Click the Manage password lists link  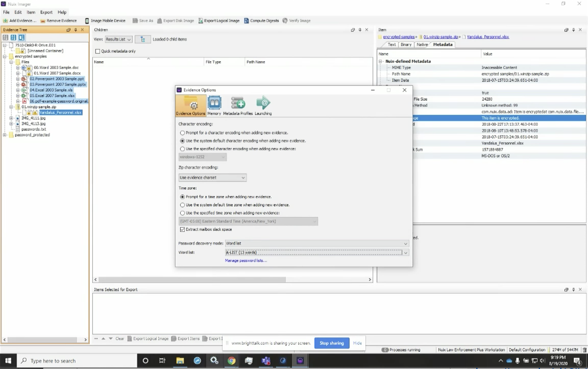click(246, 261)
